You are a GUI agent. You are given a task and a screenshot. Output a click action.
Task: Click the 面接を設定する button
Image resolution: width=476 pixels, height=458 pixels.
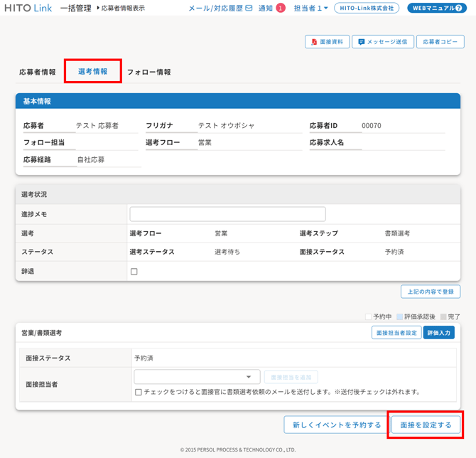[x=426, y=425]
